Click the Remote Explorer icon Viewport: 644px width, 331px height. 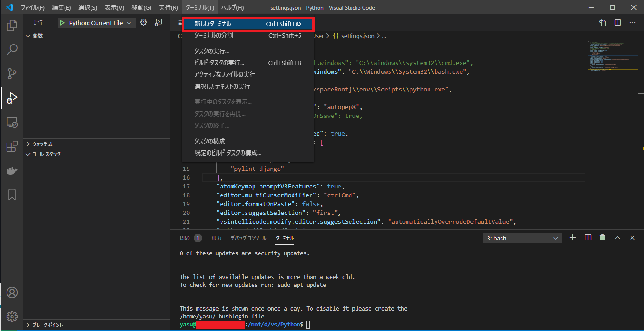click(x=12, y=122)
